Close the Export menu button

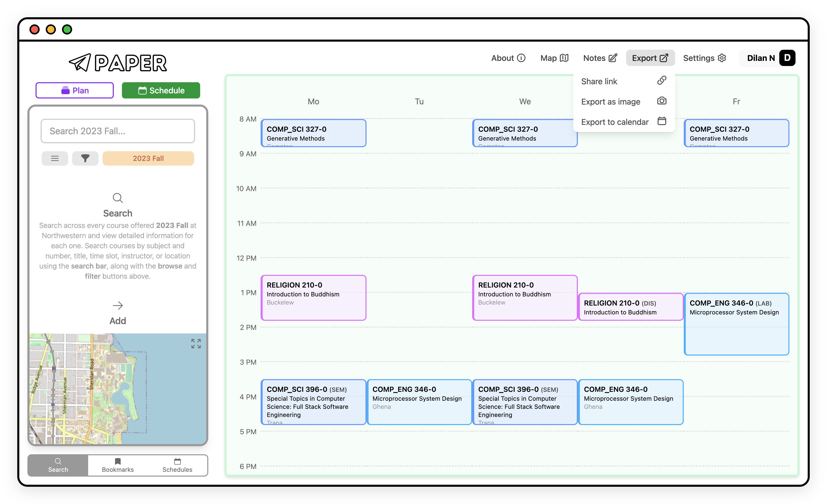(650, 58)
